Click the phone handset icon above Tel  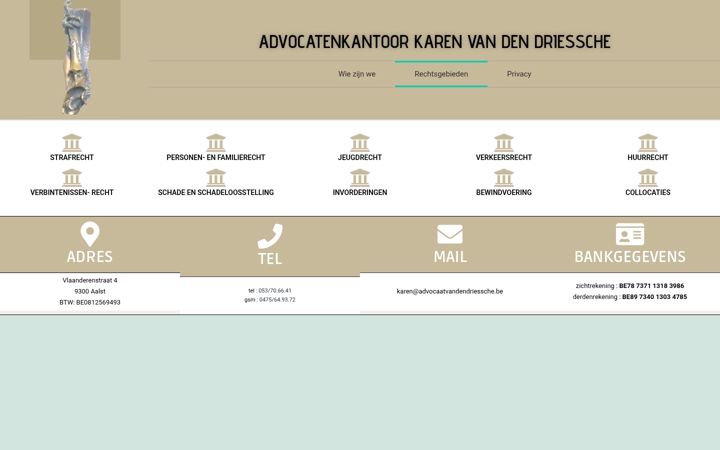270,236
